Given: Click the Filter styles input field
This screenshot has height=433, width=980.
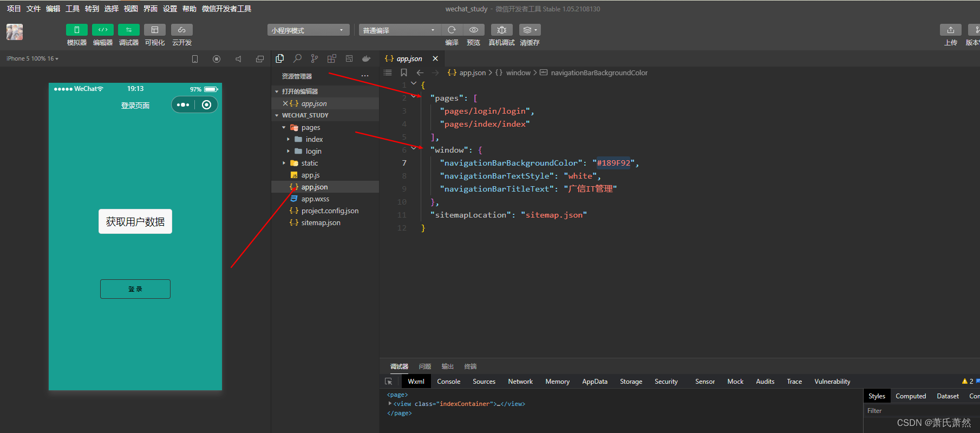Looking at the screenshot, I should click(920, 411).
